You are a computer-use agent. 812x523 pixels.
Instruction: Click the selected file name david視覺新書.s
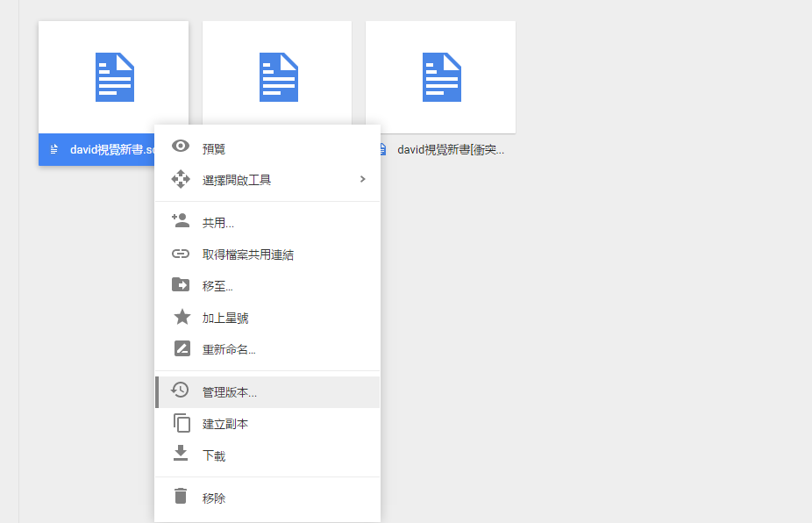pos(112,150)
